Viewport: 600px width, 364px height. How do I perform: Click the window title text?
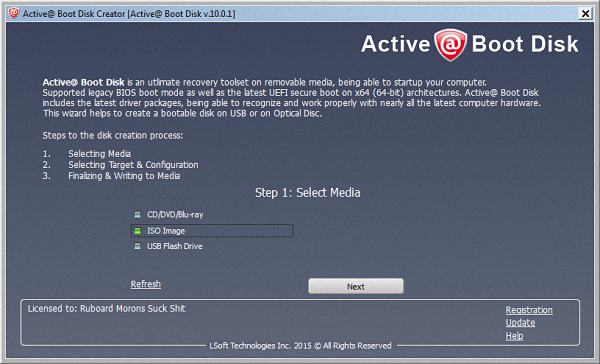(129, 14)
